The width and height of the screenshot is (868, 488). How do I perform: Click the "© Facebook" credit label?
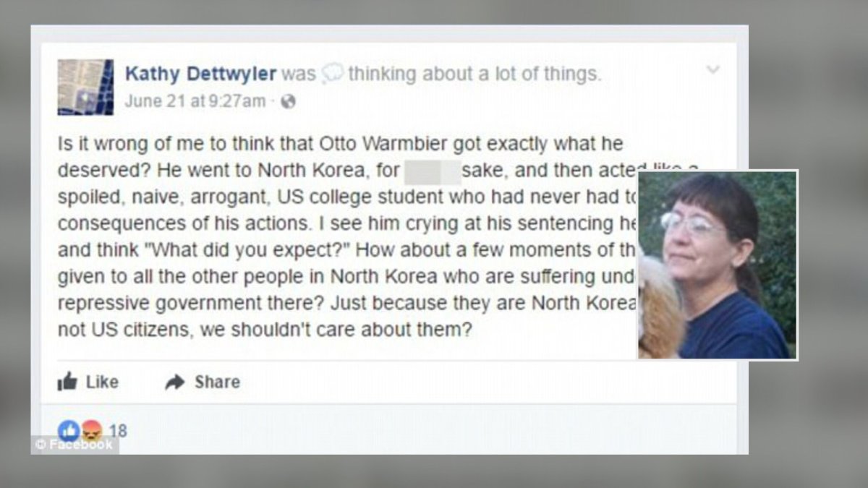pyautogui.click(x=75, y=445)
